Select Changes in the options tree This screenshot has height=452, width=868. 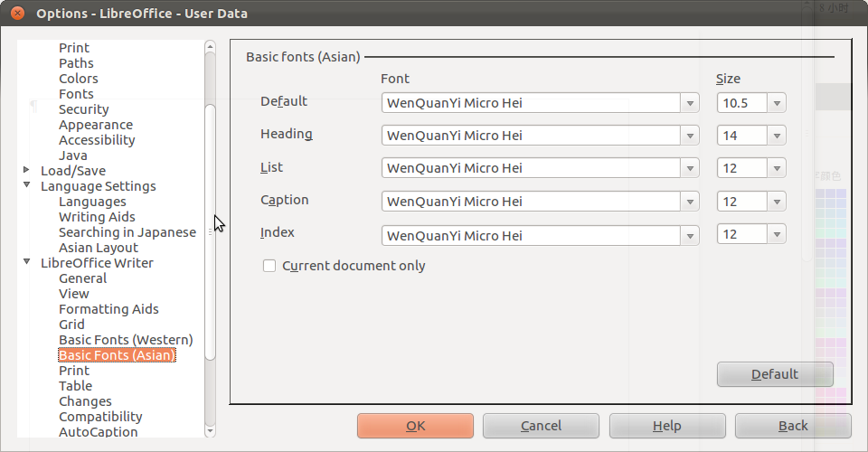tap(85, 401)
